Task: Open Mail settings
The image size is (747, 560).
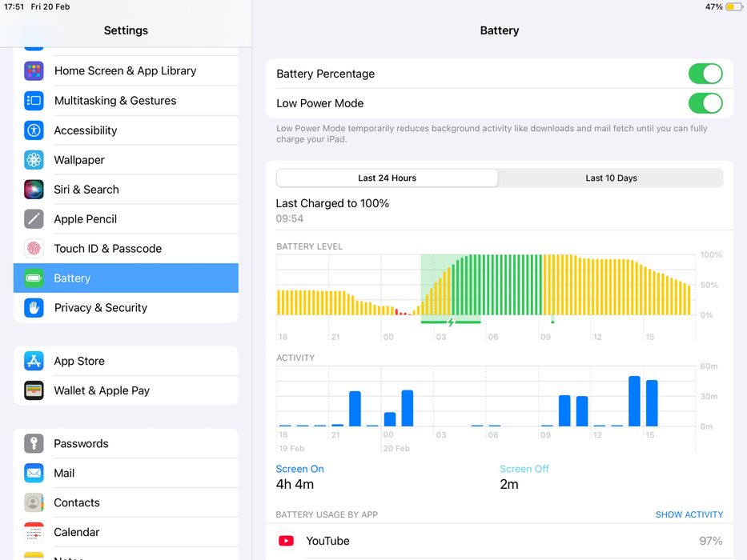Action: click(126, 473)
